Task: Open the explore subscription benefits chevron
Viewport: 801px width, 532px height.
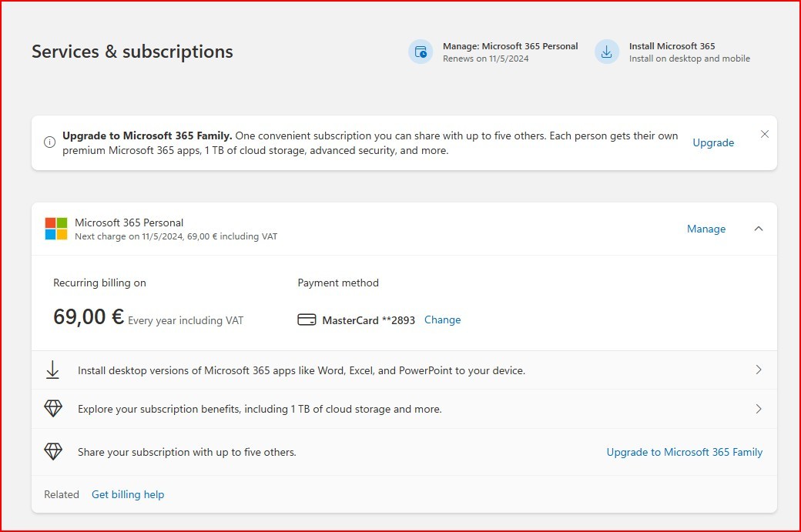Action: coord(759,408)
